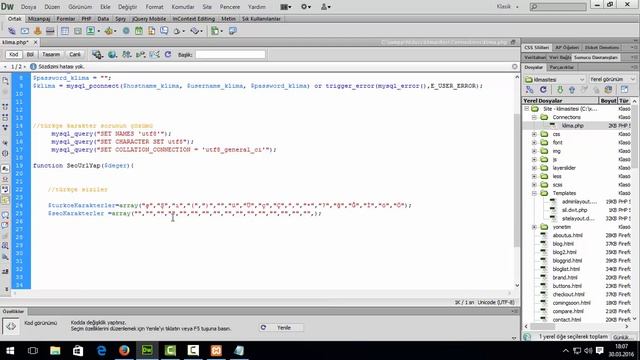Click the Widget insert icon

(126, 31)
